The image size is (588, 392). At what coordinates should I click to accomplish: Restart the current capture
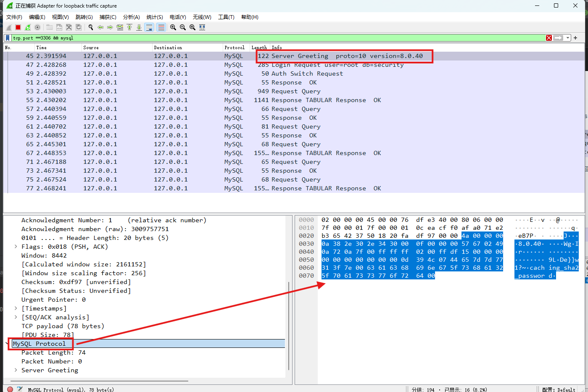28,27
